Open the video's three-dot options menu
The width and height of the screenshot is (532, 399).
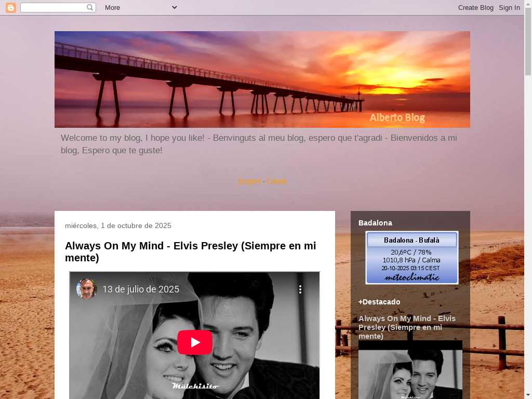pyautogui.click(x=300, y=289)
